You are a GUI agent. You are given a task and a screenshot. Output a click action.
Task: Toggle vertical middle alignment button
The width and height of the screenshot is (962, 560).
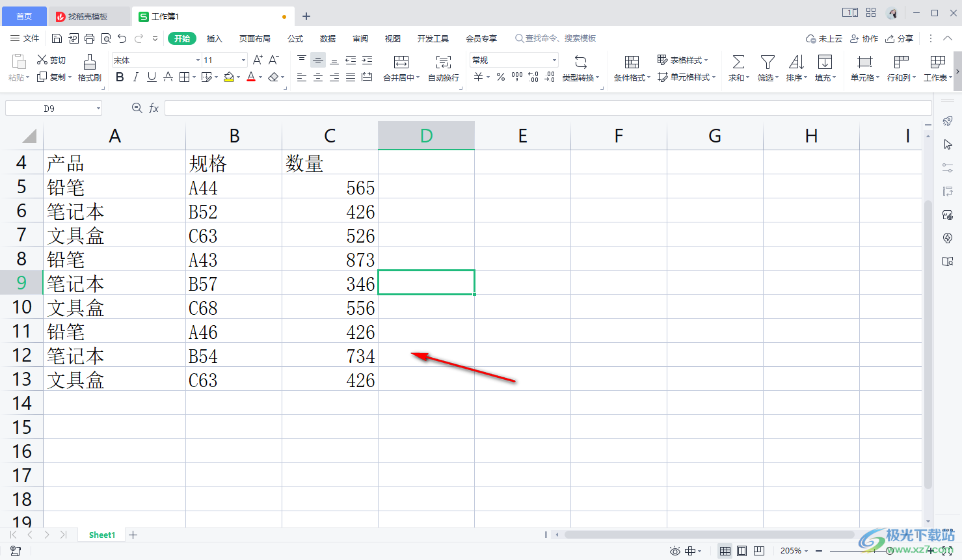point(318,60)
